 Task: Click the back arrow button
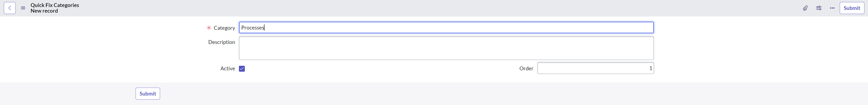[x=10, y=8]
